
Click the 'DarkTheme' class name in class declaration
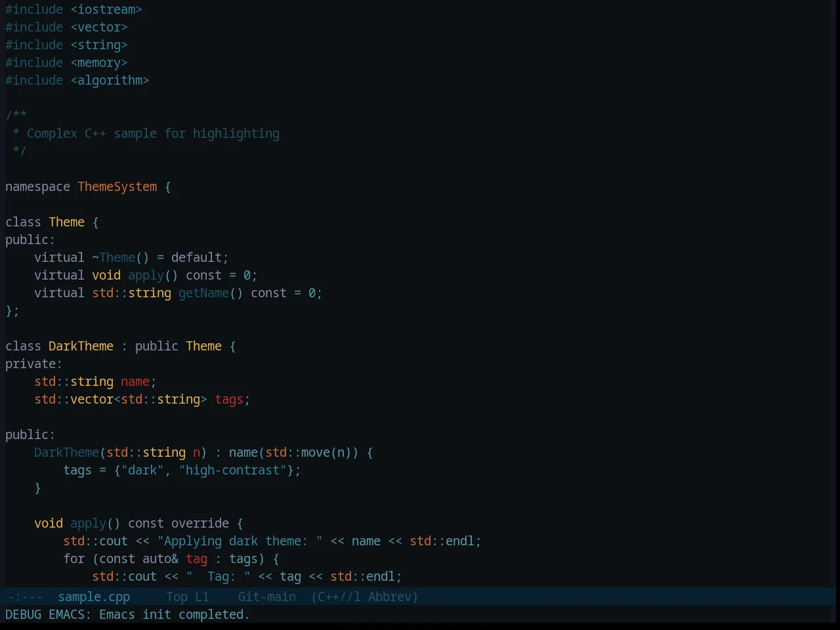click(x=81, y=346)
